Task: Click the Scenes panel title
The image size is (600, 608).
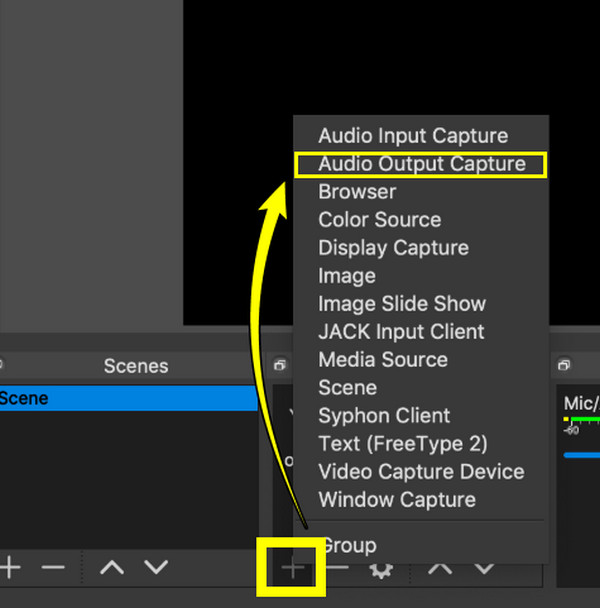Action: [136, 366]
